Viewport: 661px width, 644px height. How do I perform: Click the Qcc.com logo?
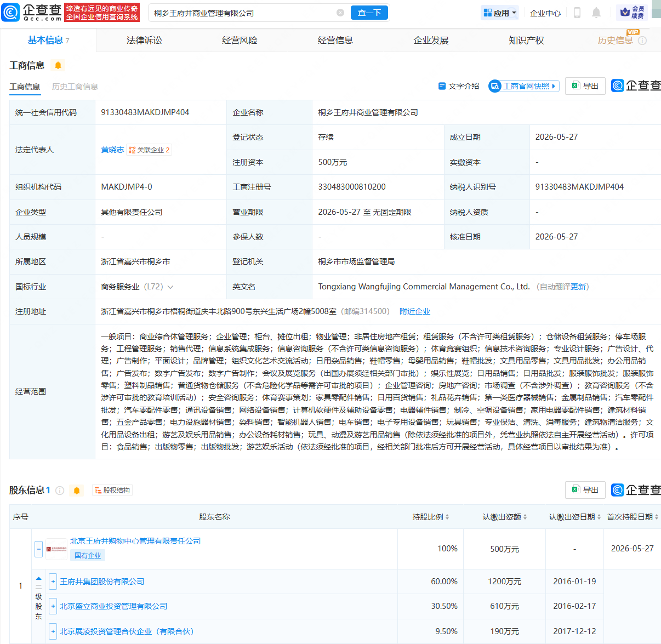click(x=32, y=12)
